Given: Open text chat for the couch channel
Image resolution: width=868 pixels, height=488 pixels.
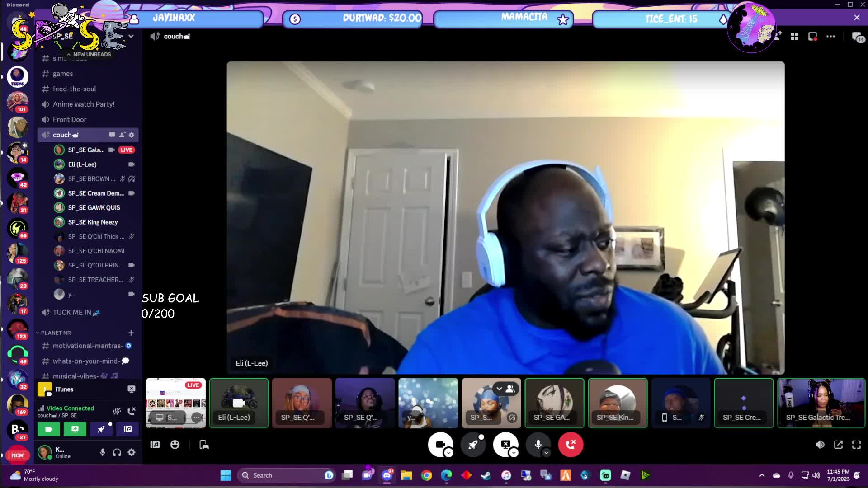Looking at the screenshot, I should click(112, 135).
